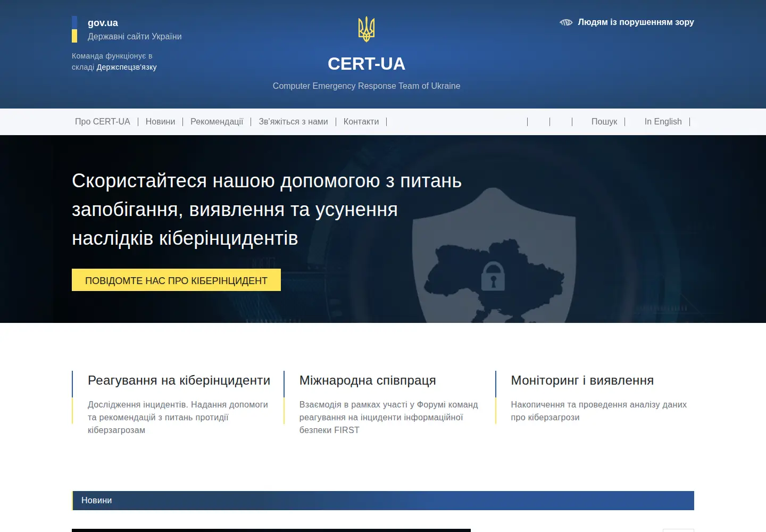766x532 pixels.
Task: Open the 'Про CERT-UA' menu item
Action: tap(103, 121)
